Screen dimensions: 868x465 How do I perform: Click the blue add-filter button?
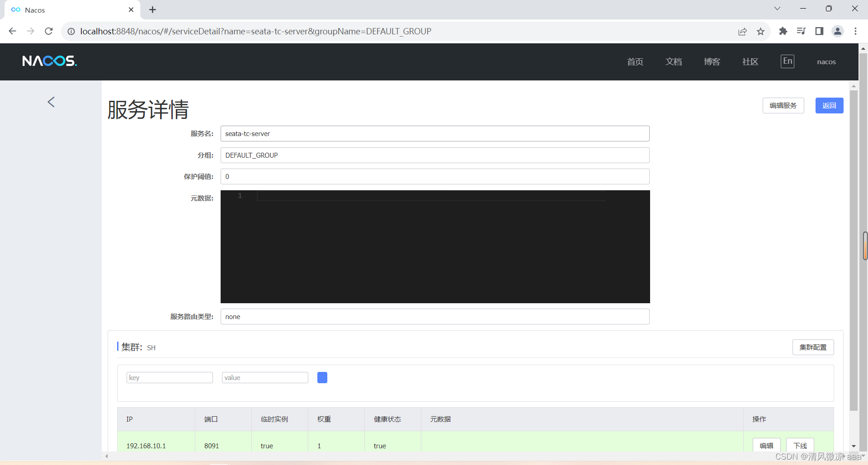point(322,377)
